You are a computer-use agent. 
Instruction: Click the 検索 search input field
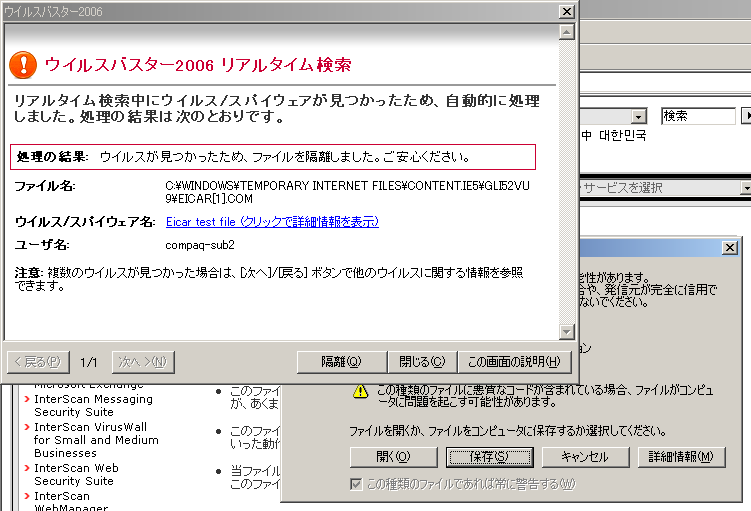coord(698,116)
